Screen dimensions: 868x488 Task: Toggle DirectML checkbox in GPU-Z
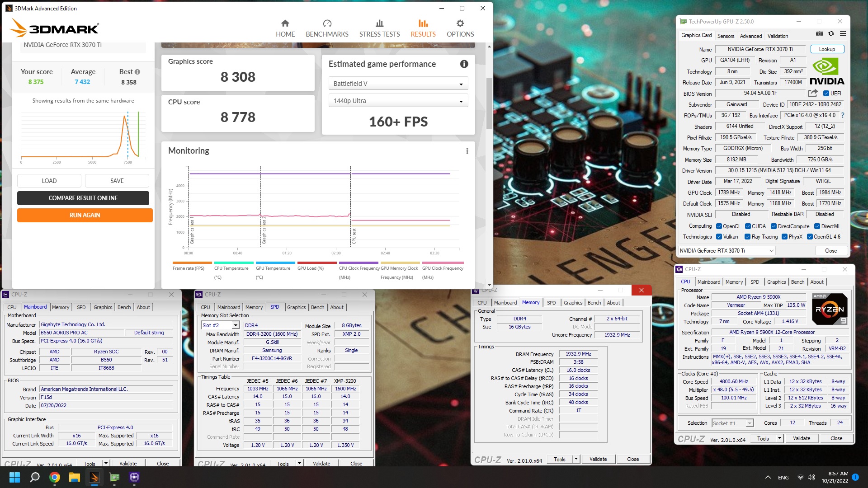[817, 226]
